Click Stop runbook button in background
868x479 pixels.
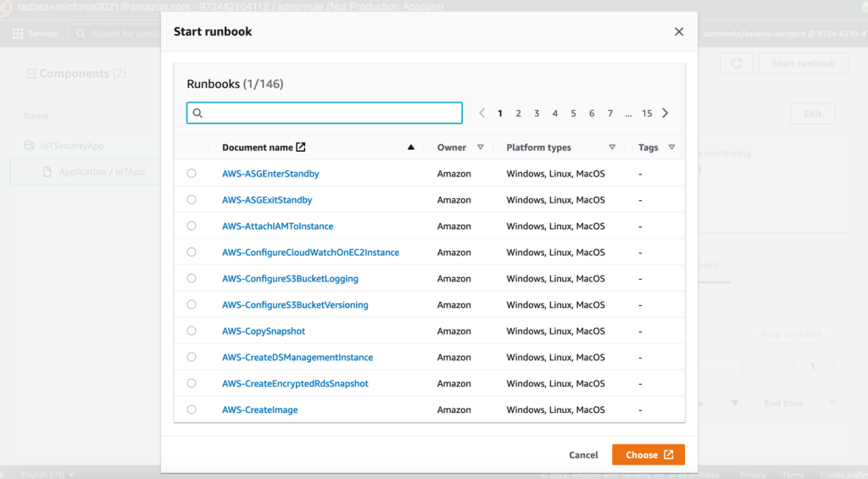click(791, 333)
